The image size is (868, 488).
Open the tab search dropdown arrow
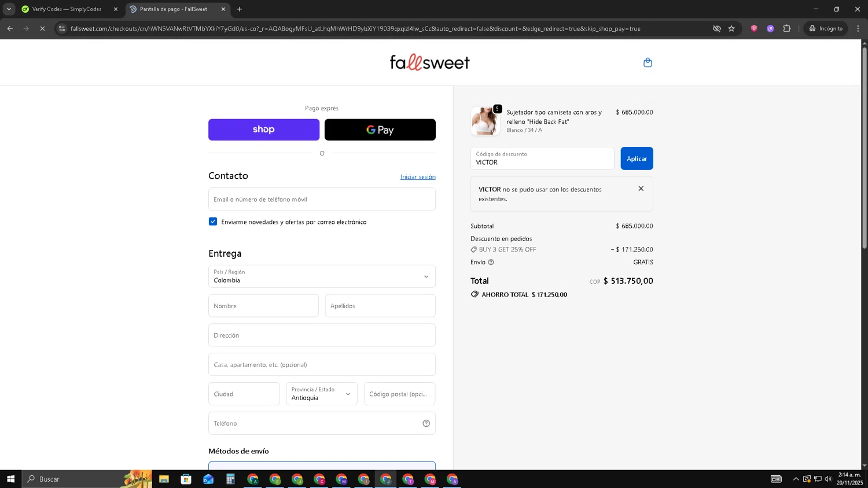(x=9, y=9)
